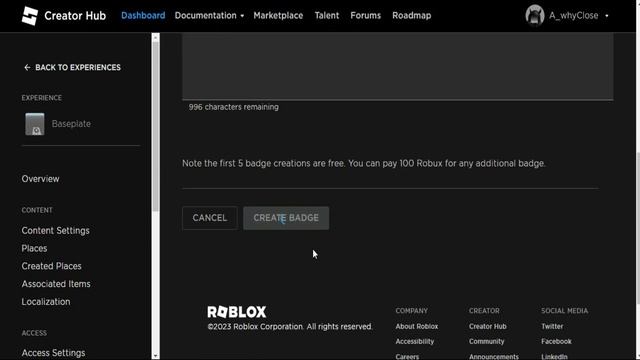Open the Roadmap menu item
The height and width of the screenshot is (360, 640).
click(411, 16)
